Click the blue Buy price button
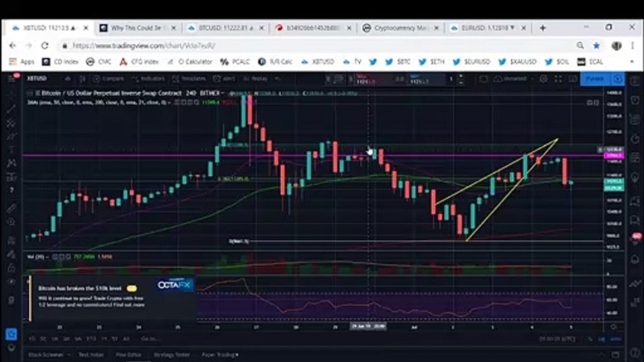 [x=427, y=79]
